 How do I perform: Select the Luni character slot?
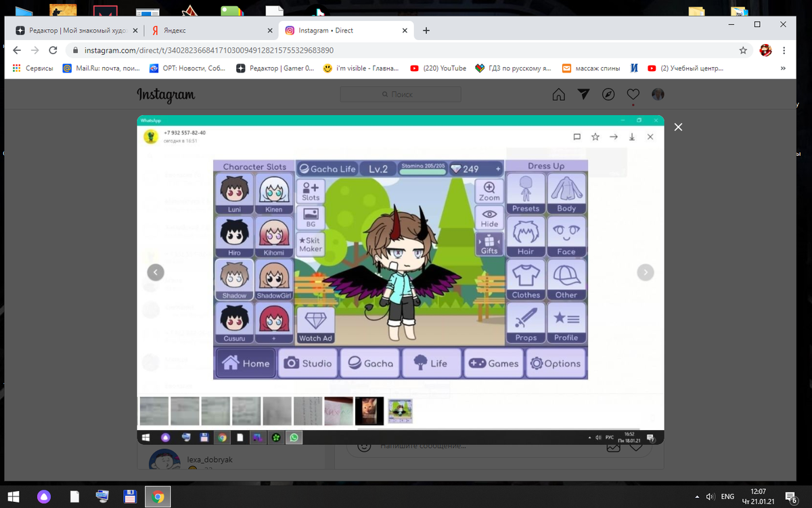[234, 194]
